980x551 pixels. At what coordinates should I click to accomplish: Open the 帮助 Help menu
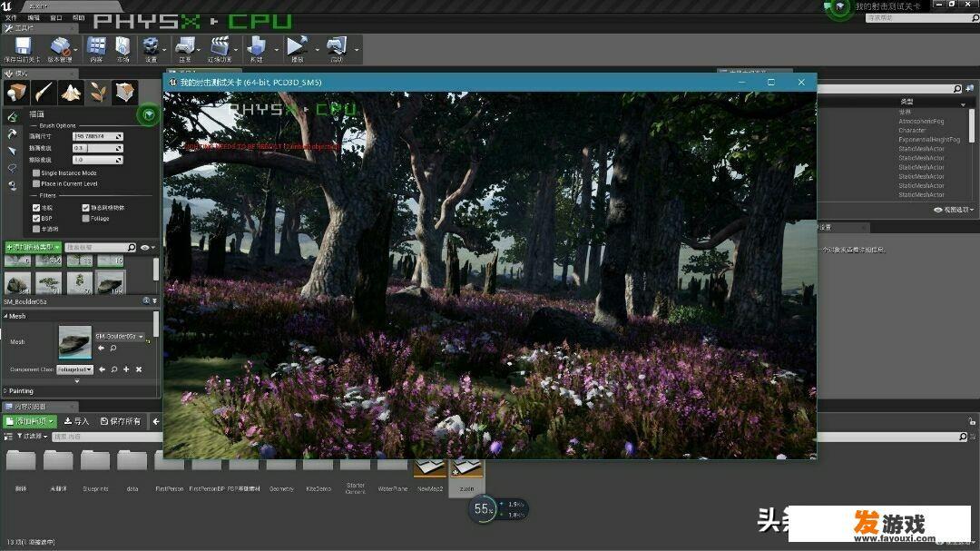click(78, 17)
